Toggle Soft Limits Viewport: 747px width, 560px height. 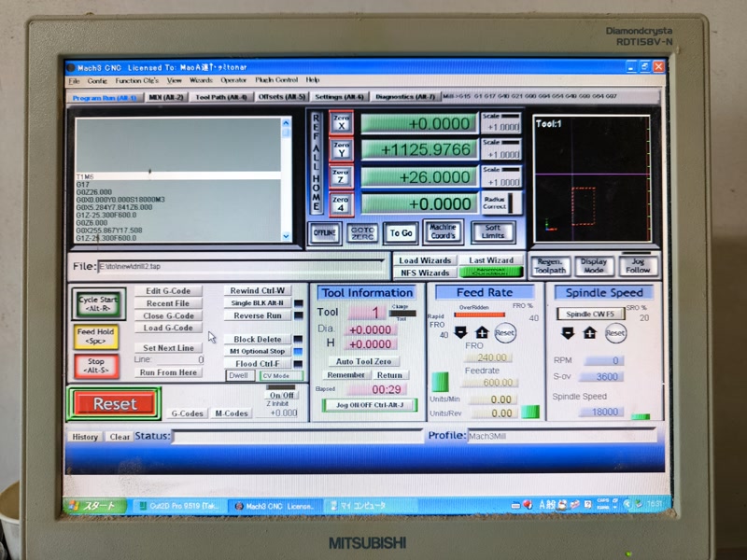tap(493, 231)
